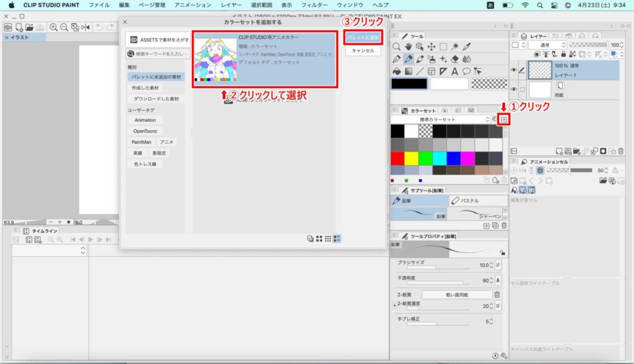Click the Fill bucket tool
The width and height of the screenshot is (634, 364).
[397, 71]
